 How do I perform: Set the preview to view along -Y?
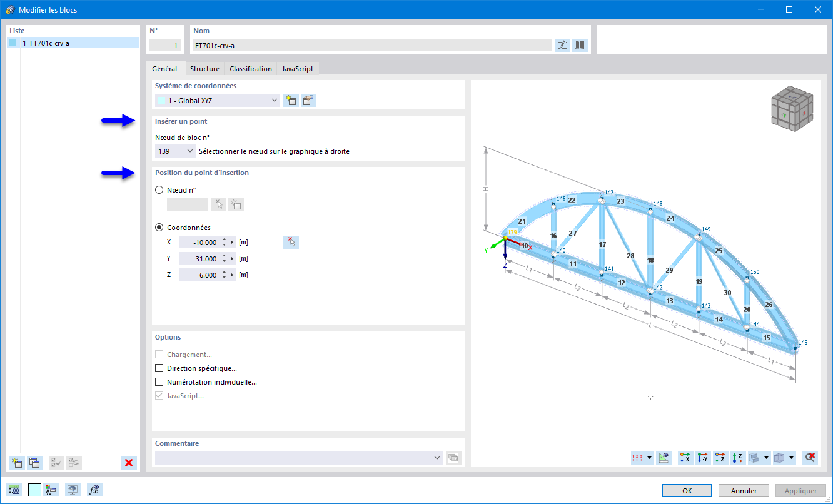(703, 458)
